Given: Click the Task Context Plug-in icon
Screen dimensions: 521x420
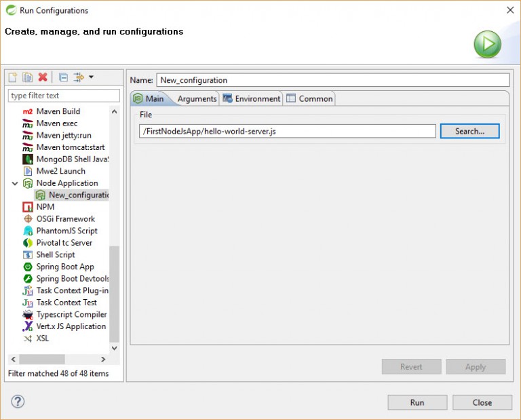Looking at the screenshot, I should (x=28, y=291).
